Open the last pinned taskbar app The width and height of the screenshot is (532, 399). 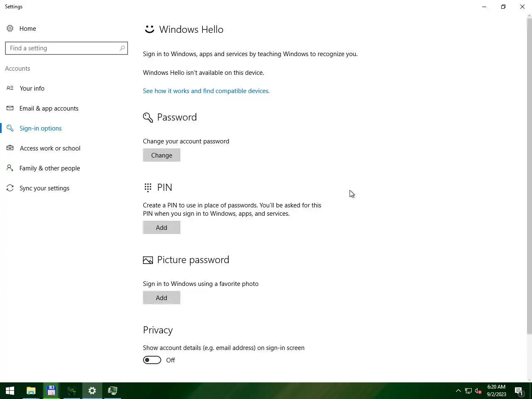click(x=112, y=391)
